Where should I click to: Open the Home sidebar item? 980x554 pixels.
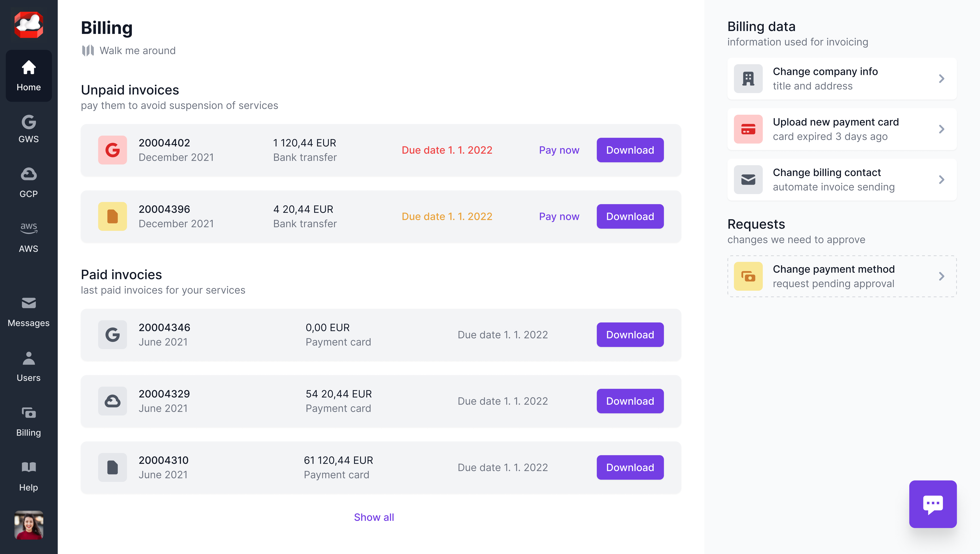(x=29, y=75)
